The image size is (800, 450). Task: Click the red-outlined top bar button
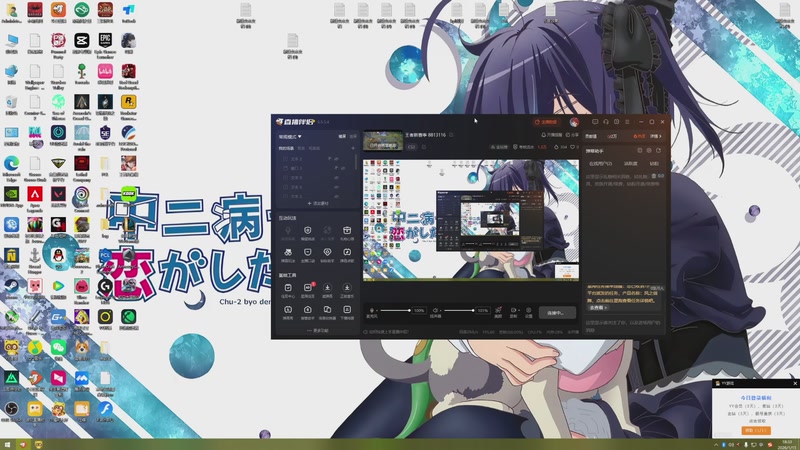pos(546,122)
